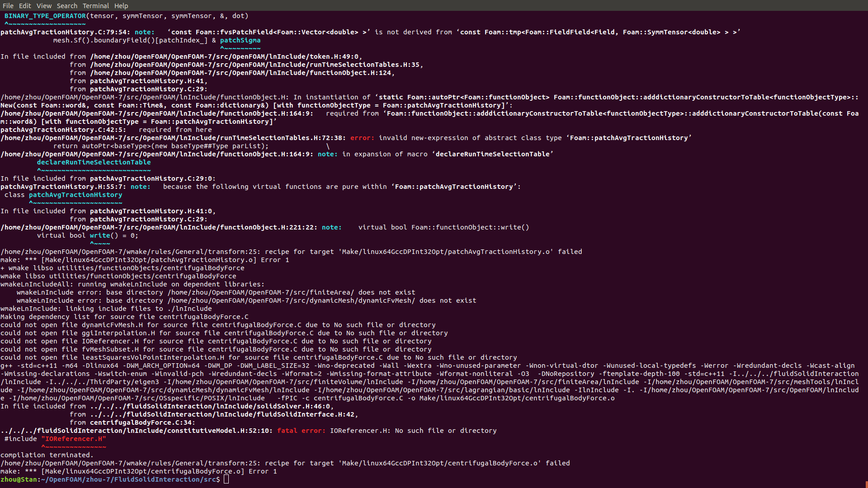
Task: Click 'class patchAvgTractionHistory' cyan class name
Action: click(x=75, y=195)
